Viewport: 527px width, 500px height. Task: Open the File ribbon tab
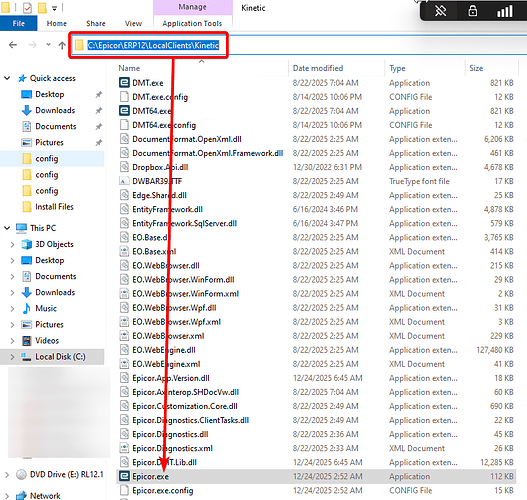18,24
